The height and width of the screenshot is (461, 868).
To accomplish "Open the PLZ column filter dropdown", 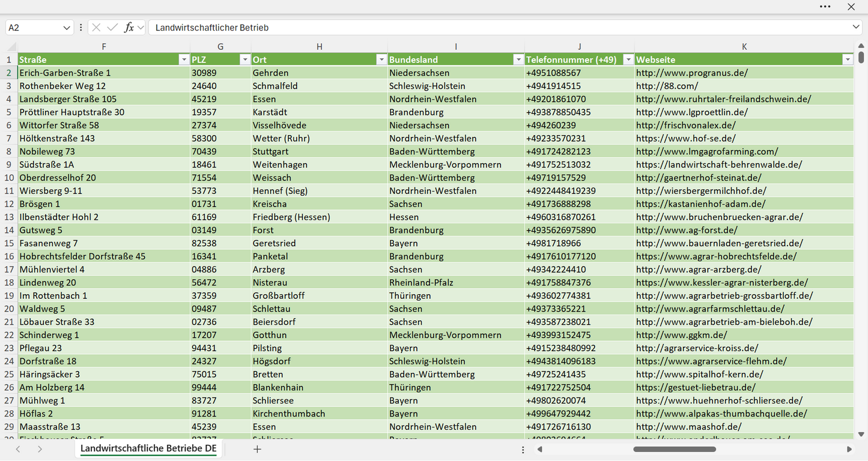I will pos(244,59).
